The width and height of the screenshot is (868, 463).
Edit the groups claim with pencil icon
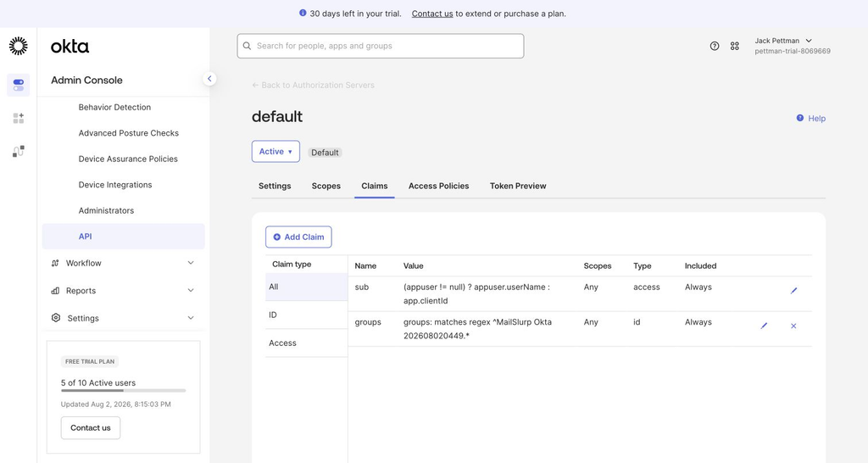click(764, 326)
